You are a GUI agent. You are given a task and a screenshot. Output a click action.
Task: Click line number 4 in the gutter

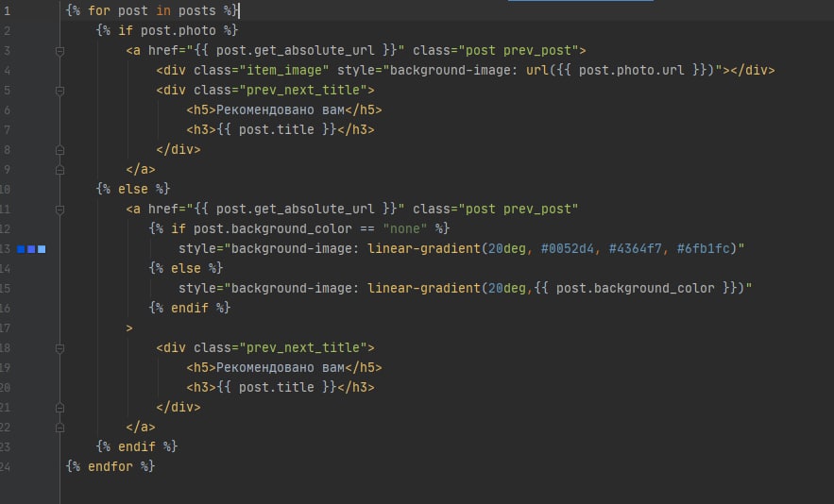tap(7, 70)
